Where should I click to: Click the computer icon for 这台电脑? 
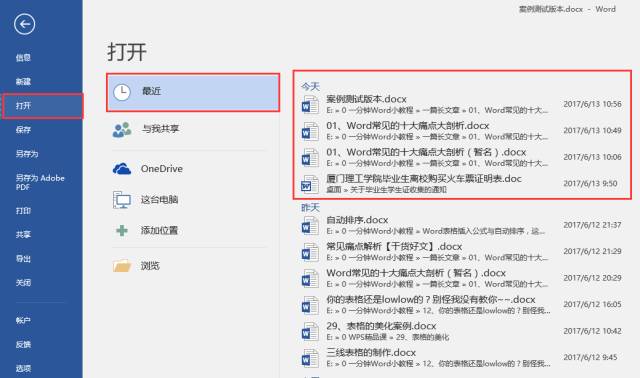pos(122,200)
